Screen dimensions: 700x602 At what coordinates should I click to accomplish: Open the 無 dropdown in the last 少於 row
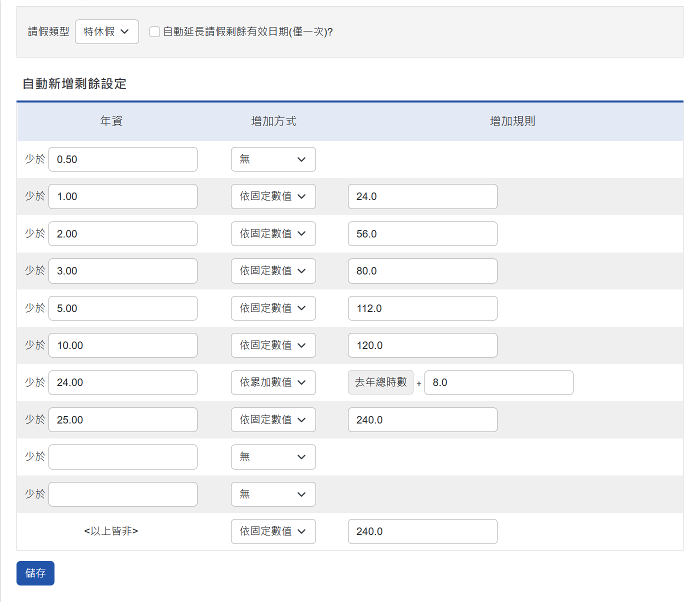pyautogui.click(x=273, y=494)
